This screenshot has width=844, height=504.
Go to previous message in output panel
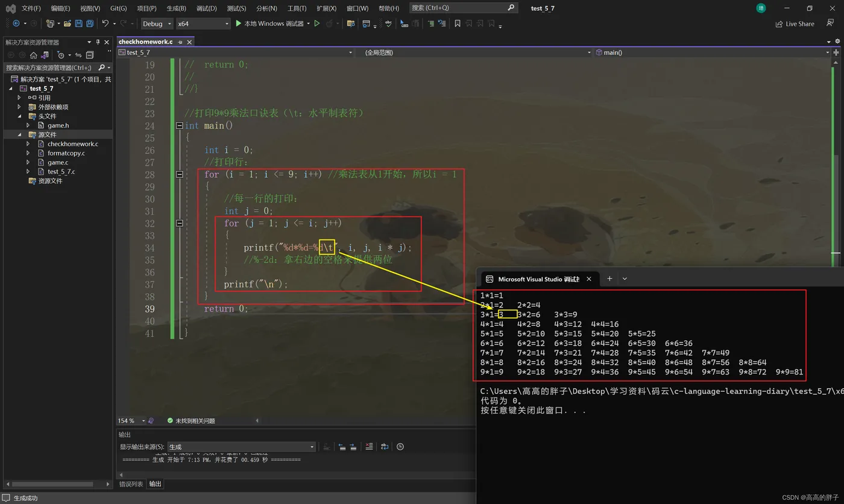tap(342, 447)
